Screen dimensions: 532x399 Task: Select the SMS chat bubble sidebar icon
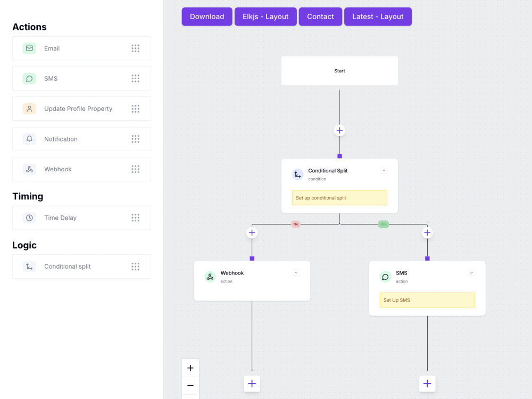tap(29, 78)
